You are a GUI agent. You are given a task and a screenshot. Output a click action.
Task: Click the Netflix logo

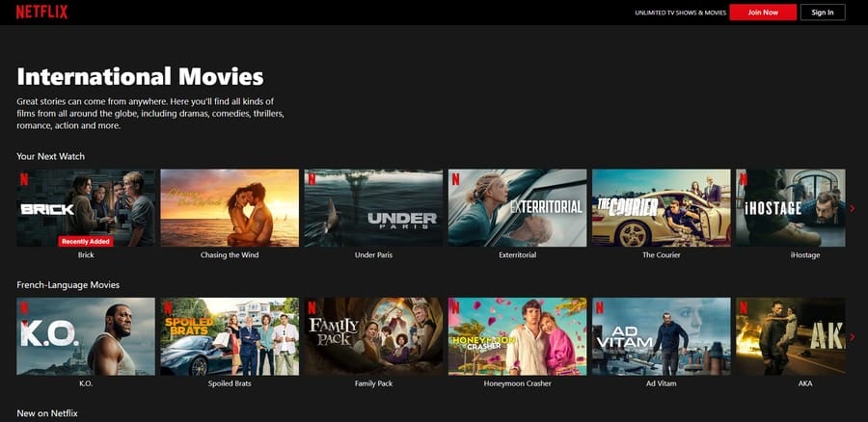42,12
